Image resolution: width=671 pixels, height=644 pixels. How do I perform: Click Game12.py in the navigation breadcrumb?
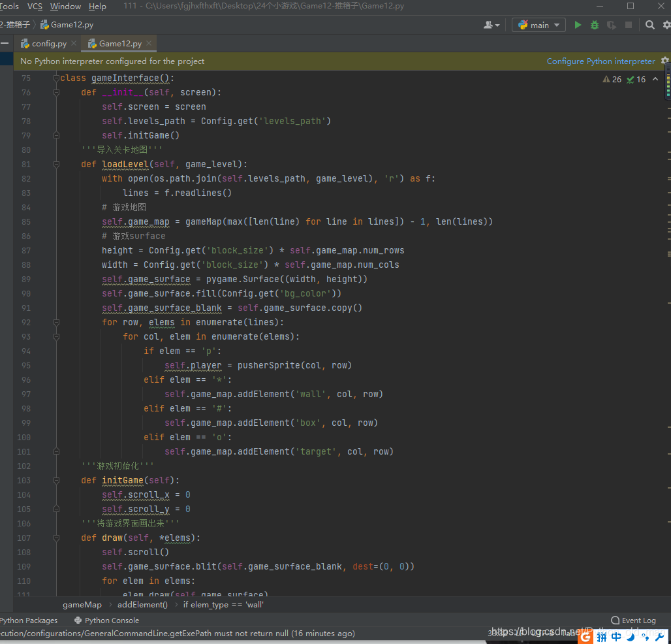point(67,25)
